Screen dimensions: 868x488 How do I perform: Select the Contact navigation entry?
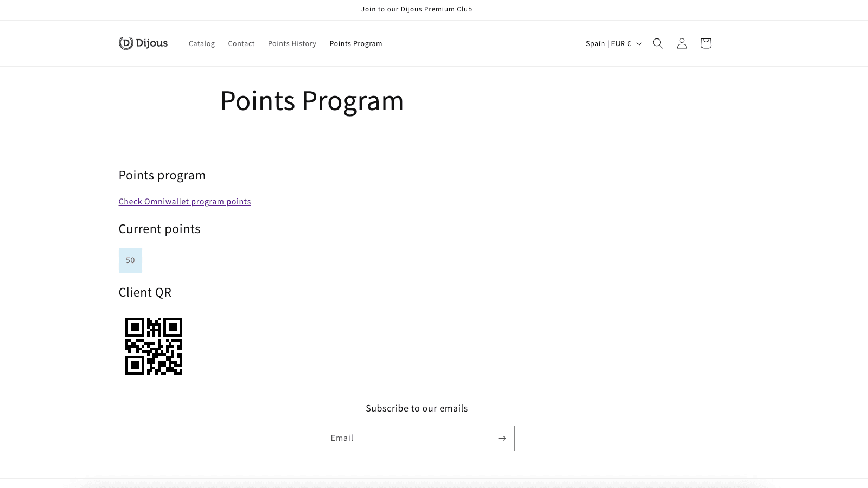pos(241,43)
